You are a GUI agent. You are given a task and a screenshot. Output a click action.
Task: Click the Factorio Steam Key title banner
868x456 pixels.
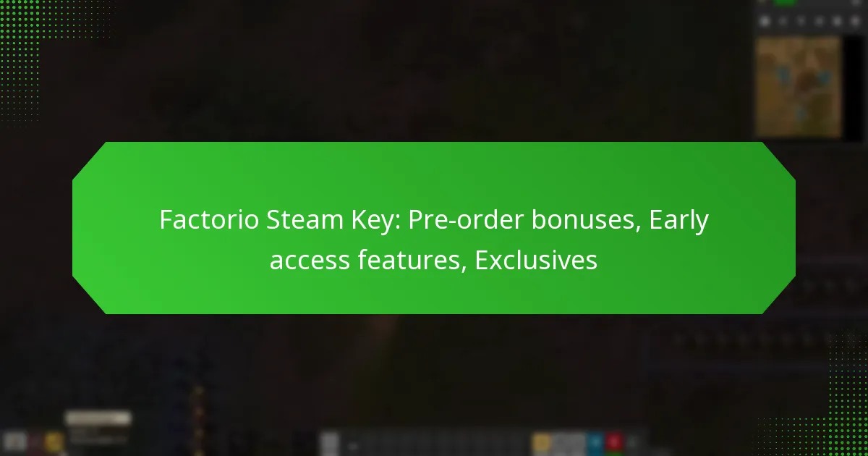(x=434, y=228)
